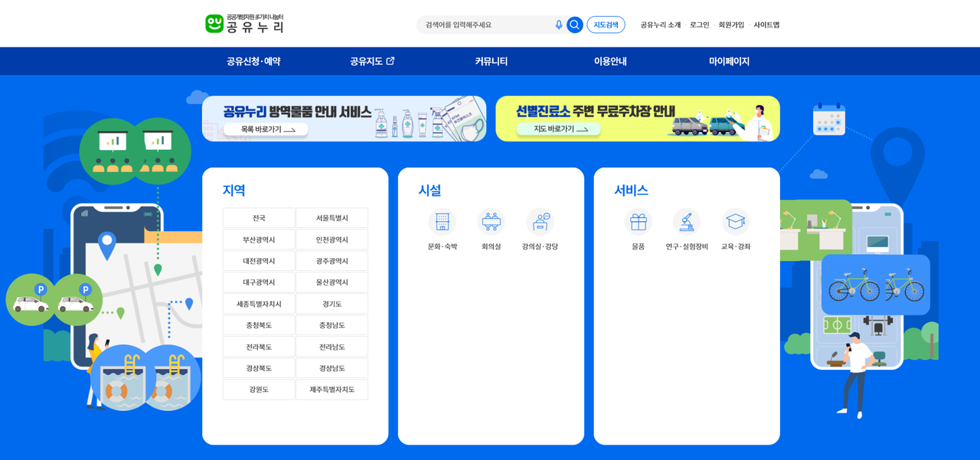Image resolution: width=980 pixels, height=460 pixels.
Task: Open 공유지도 external map menu
Action: click(372, 61)
